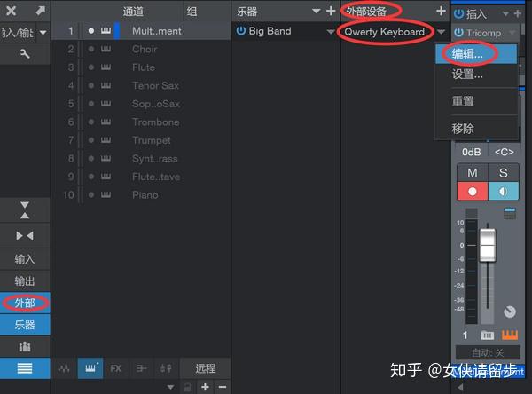The width and height of the screenshot is (532, 394).
Task: Open Tricomp insert dropdown arrow
Action: [512, 33]
